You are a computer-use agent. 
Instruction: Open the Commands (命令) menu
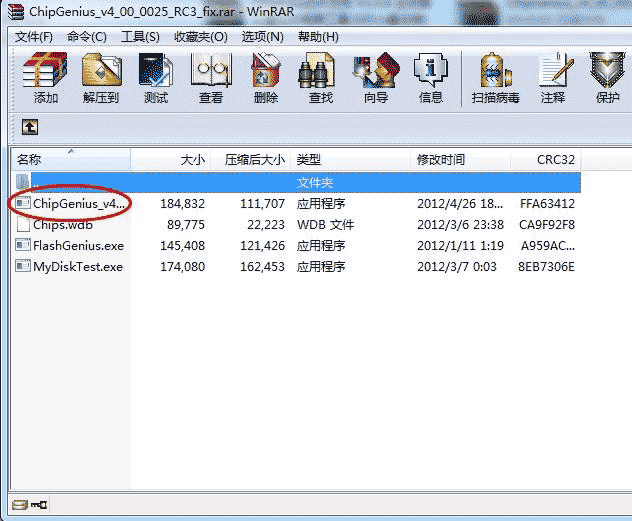pos(87,37)
